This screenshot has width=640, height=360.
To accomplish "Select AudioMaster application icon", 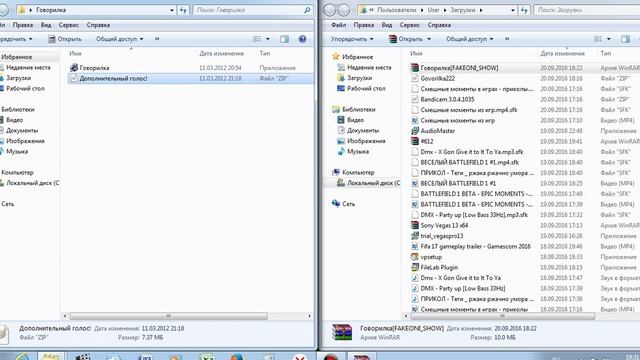I will [x=415, y=131].
